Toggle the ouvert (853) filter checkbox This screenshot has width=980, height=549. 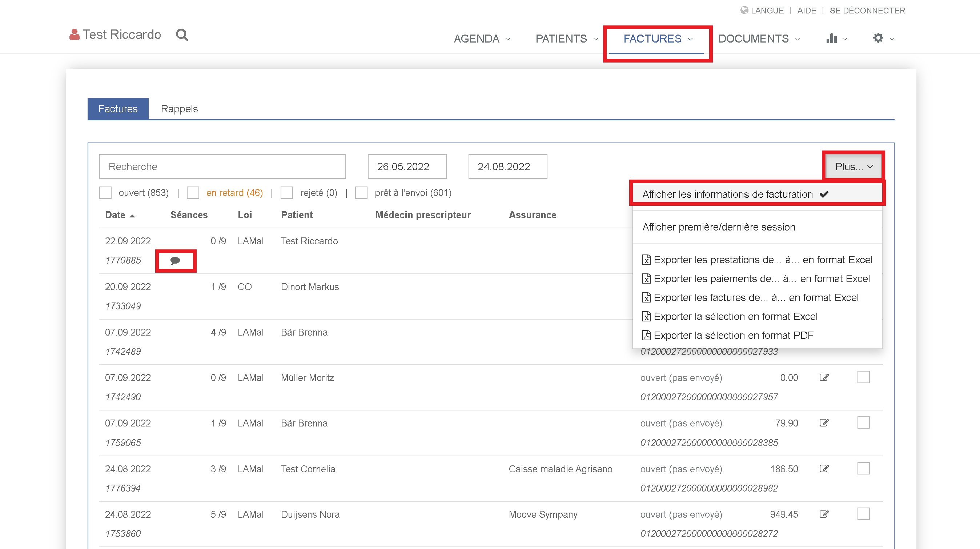coord(105,193)
